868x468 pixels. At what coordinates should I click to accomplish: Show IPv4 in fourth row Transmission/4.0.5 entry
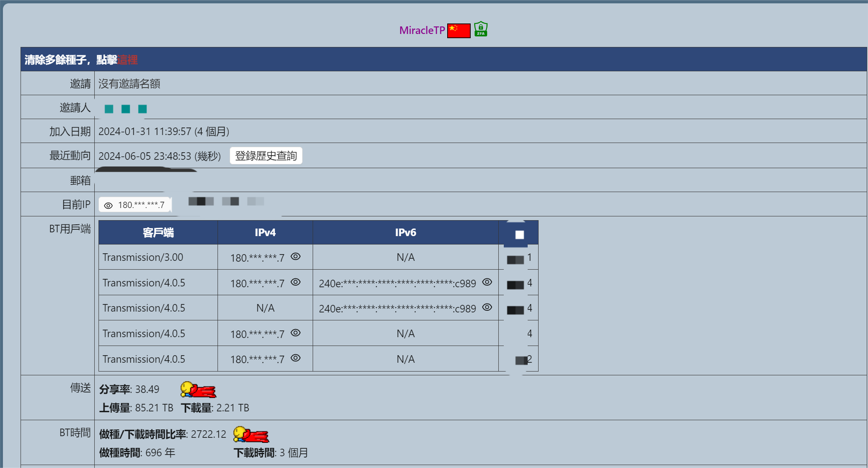tap(295, 333)
